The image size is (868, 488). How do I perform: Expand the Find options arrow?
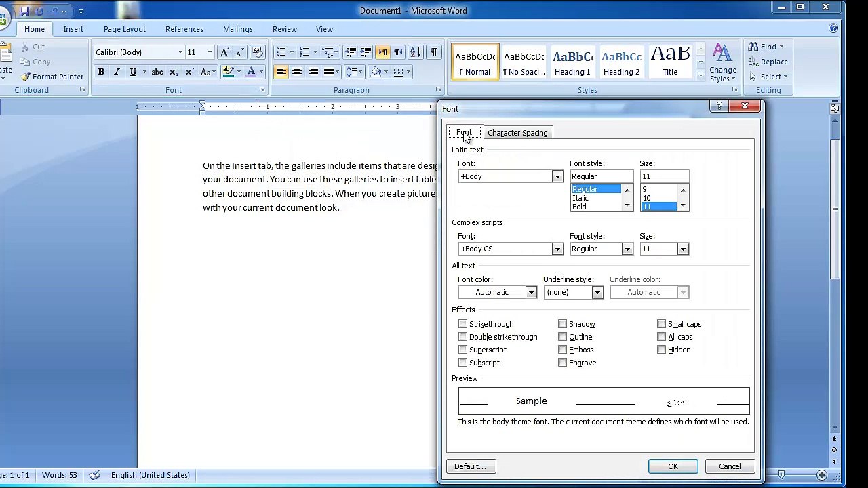pos(781,47)
